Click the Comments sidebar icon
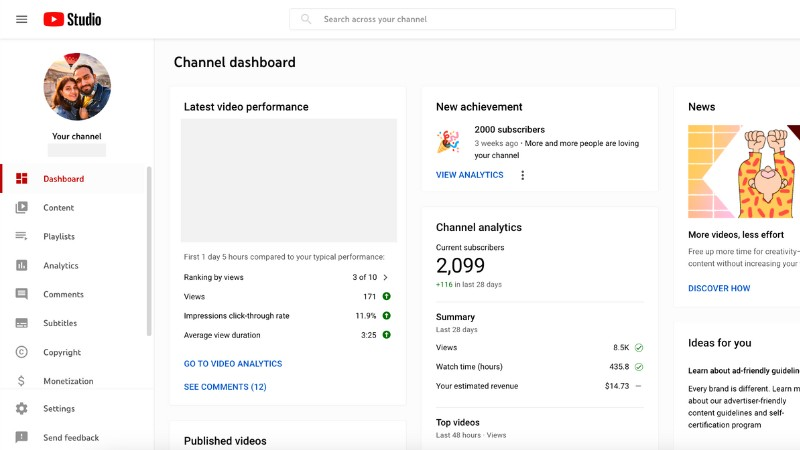This screenshot has height=450, width=800. pyautogui.click(x=21, y=295)
